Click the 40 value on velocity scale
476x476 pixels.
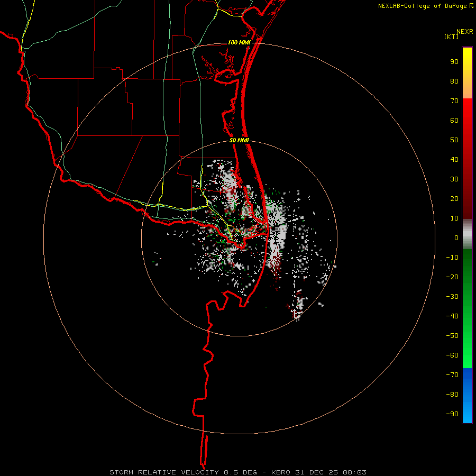pos(454,160)
